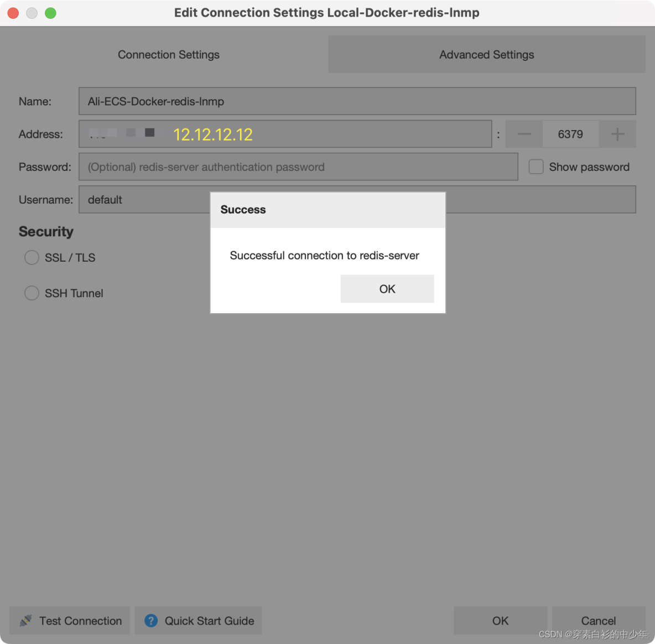Click the yellow minimize traffic light button
The height and width of the screenshot is (644, 655).
coord(32,13)
